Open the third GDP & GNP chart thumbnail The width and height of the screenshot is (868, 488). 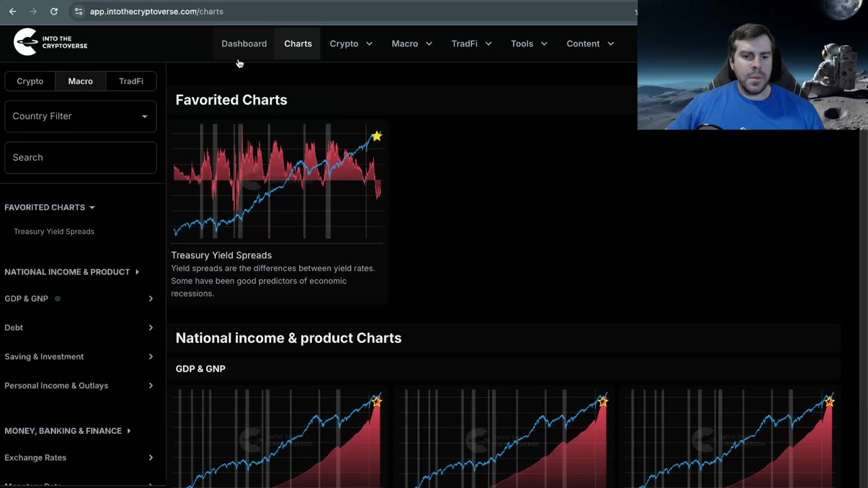730,437
